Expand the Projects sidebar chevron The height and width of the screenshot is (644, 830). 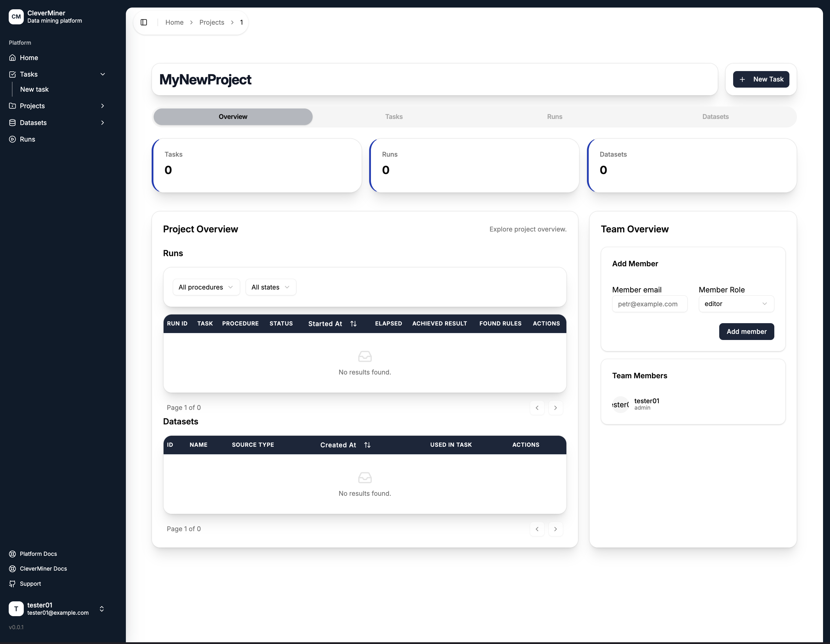pyautogui.click(x=103, y=106)
